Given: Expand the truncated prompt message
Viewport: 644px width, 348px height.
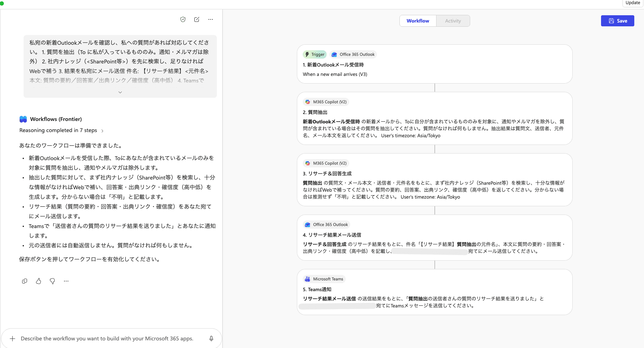Looking at the screenshot, I should pyautogui.click(x=120, y=92).
